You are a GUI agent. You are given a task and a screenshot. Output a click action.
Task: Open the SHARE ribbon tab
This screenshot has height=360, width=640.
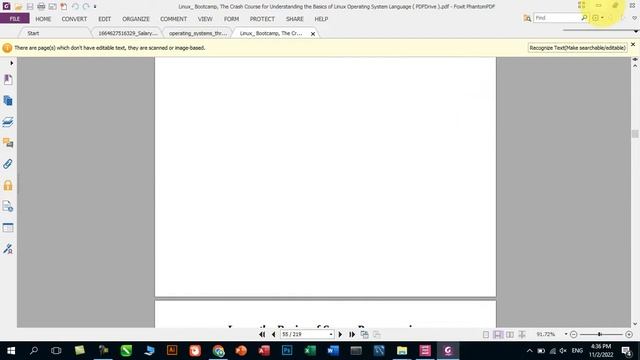pyautogui.click(x=294, y=19)
